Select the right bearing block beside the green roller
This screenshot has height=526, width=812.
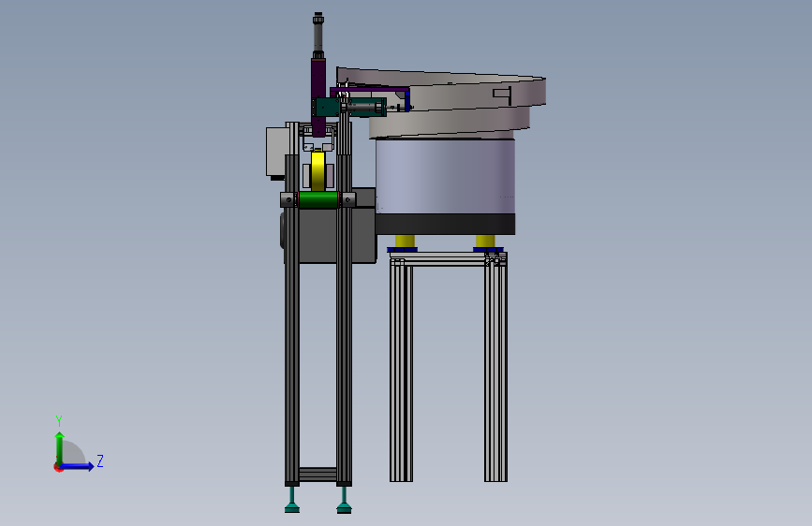347,200
